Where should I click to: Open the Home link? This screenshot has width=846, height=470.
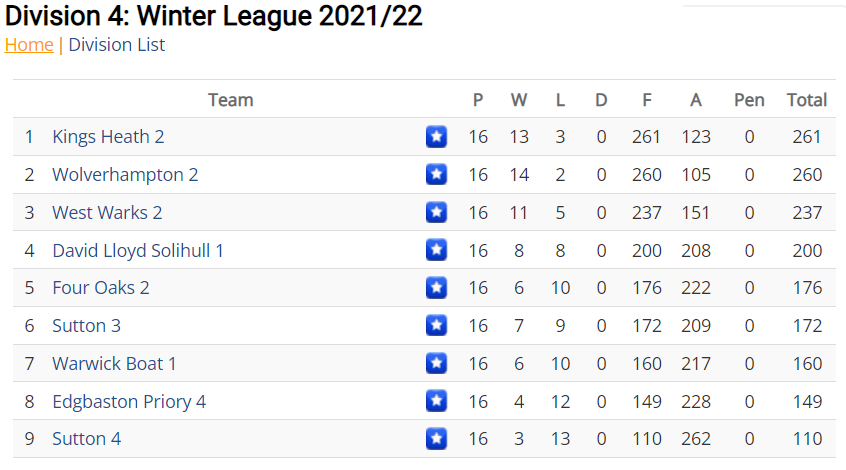click(x=29, y=45)
